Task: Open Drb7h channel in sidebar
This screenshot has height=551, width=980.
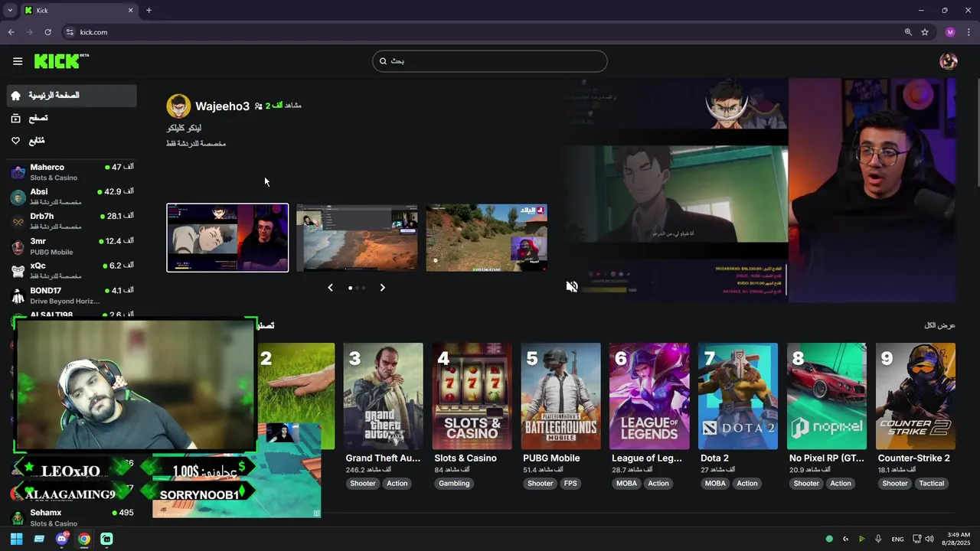Action: 72,221
